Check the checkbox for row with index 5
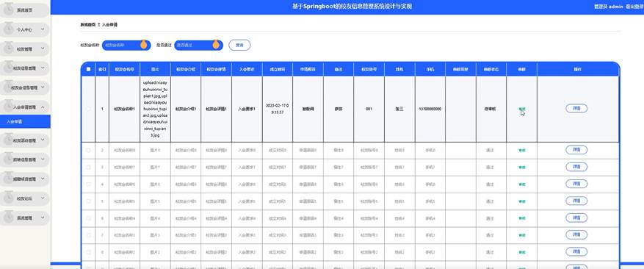 tap(88, 201)
